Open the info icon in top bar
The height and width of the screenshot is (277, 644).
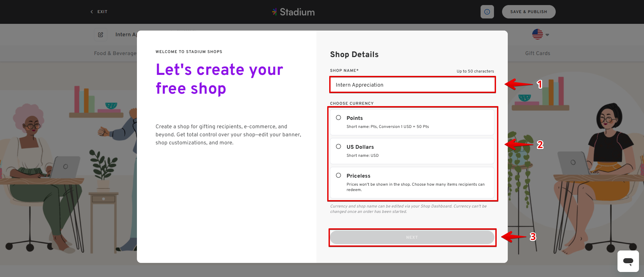pos(487,12)
